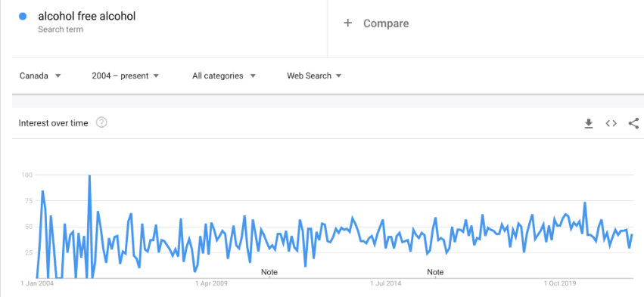Download the interest over time data
Screen dimensions: 644x297
tap(589, 123)
